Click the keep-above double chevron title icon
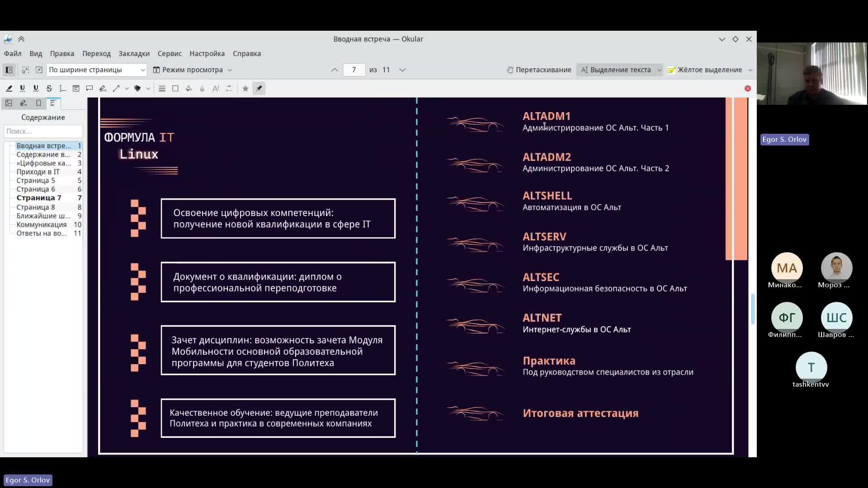868x488 pixels. [x=21, y=39]
